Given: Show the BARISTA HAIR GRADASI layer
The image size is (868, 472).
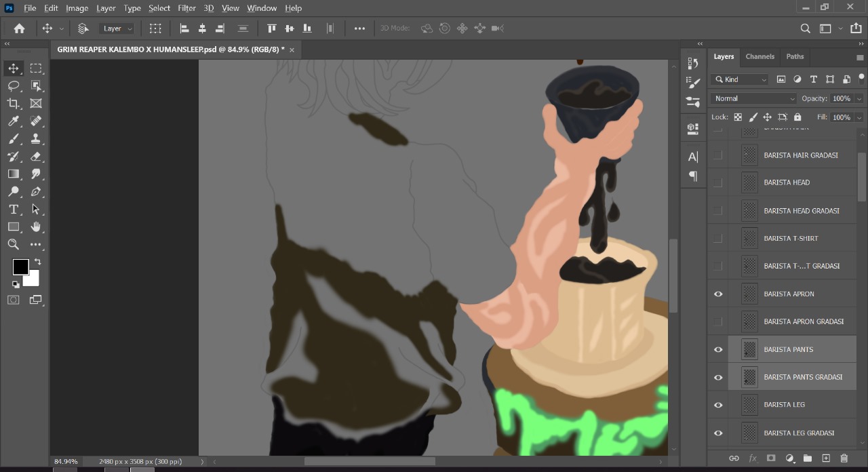Looking at the screenshot, I should pyautogui.click(x=718, y=155).
